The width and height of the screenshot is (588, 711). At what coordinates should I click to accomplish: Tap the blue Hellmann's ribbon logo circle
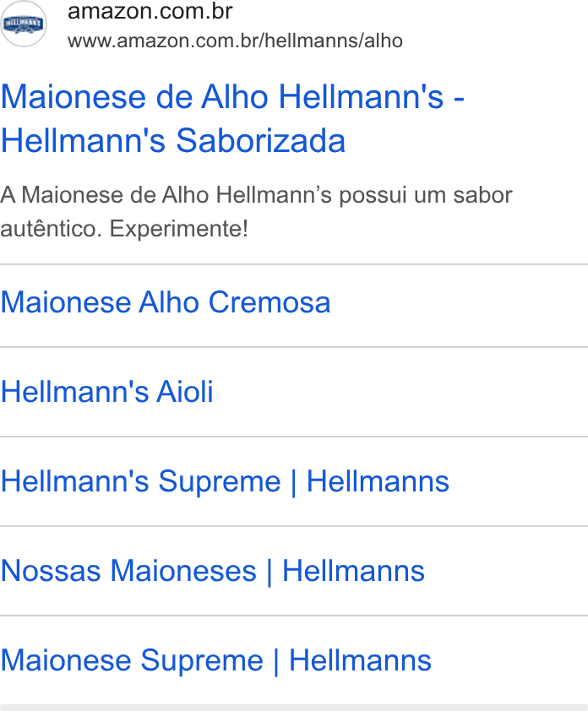(x=23, y=24)
